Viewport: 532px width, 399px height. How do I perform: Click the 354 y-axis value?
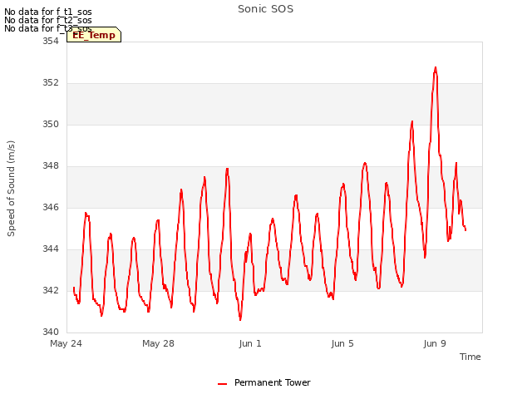pos(51,41)
